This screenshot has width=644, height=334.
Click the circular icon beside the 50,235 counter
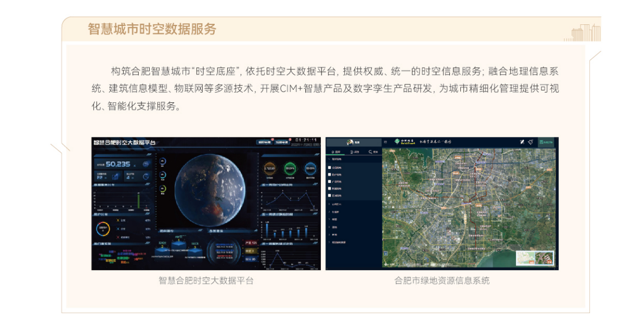pos(146,164)
